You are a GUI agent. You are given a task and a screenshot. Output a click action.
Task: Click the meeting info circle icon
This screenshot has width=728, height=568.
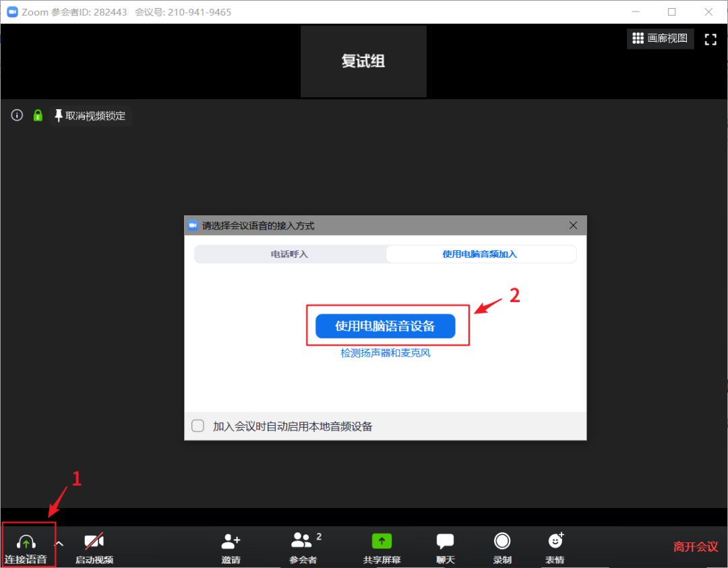(x=18, y=115)
